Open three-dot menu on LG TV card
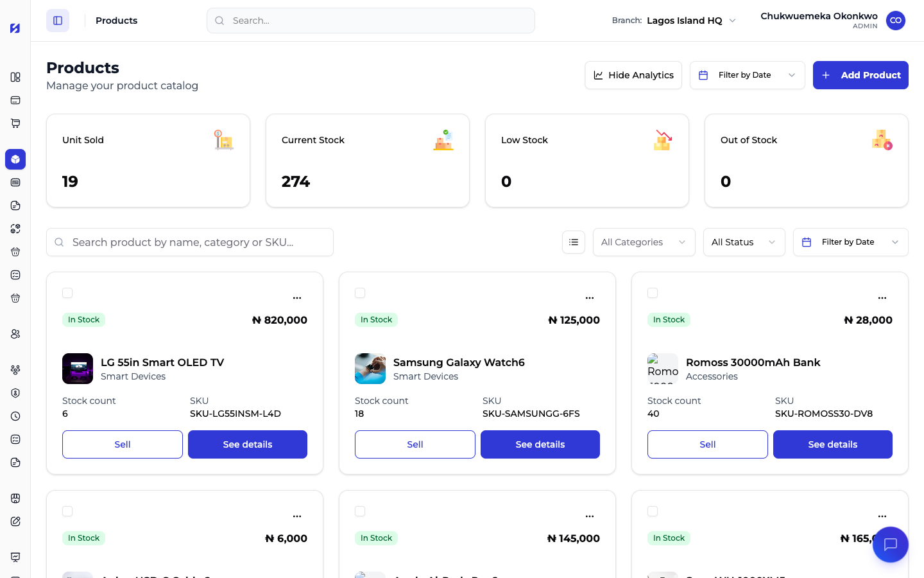This screenshot has height=578, width=924. pyautogui.click(x=297, y=298)
